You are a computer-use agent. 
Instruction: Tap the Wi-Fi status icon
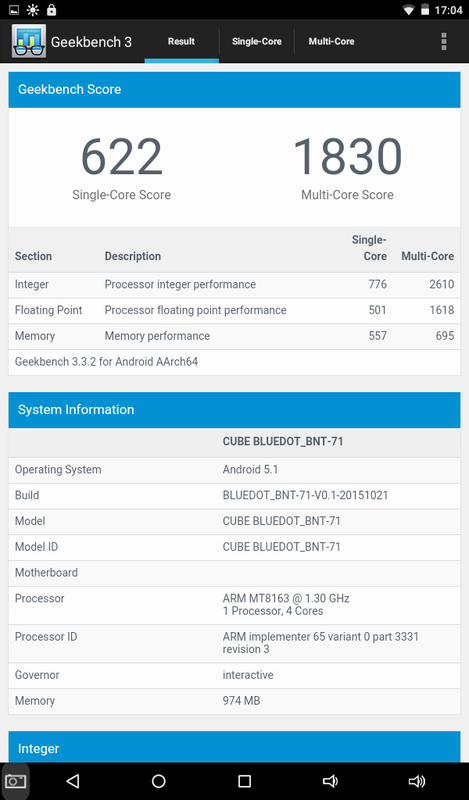tap(408, 10)
